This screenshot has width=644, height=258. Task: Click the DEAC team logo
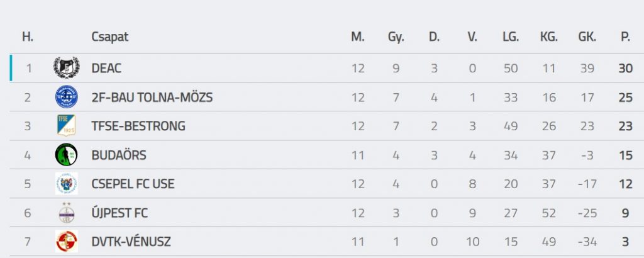tap(66, 68)
